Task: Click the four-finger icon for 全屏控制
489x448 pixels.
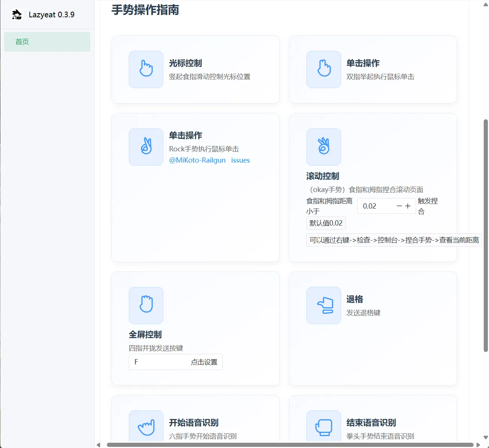Action: [146, 305]
